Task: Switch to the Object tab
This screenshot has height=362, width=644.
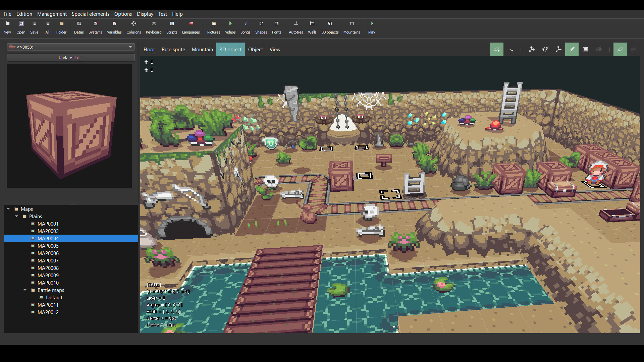Action: [x=255, y=49]
